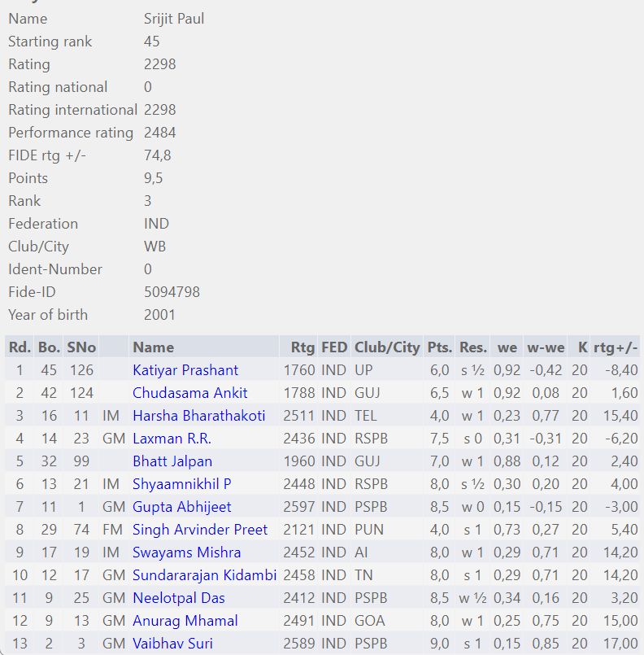Click the Name column header in table

(153, 347)
